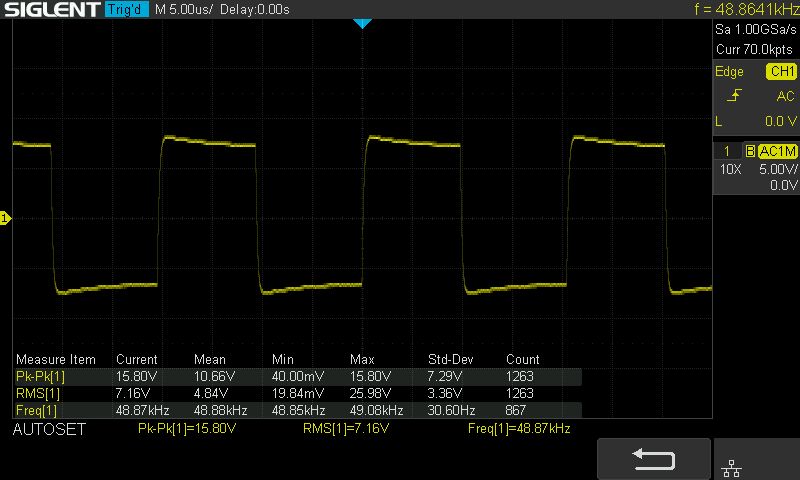Screen dimensions: 800x480
Task: Select channel 1 number box
Action: point(727,151)
